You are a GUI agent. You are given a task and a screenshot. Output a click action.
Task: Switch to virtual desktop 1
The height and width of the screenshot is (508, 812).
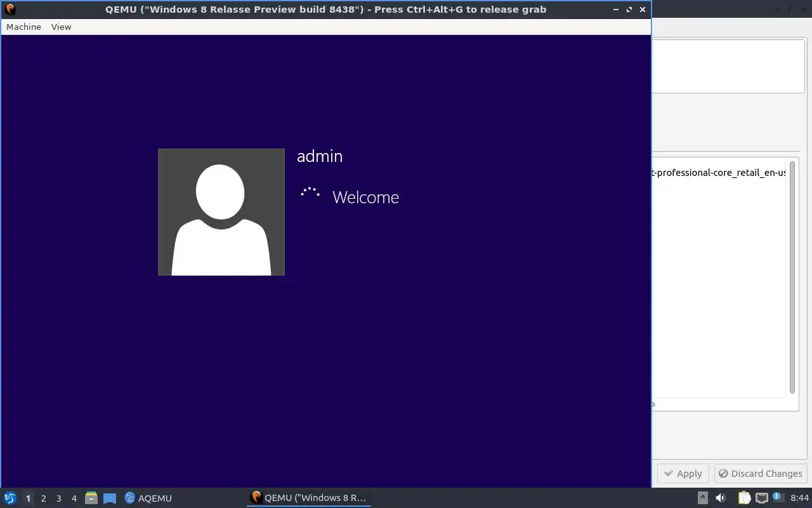tap(28, 498)
